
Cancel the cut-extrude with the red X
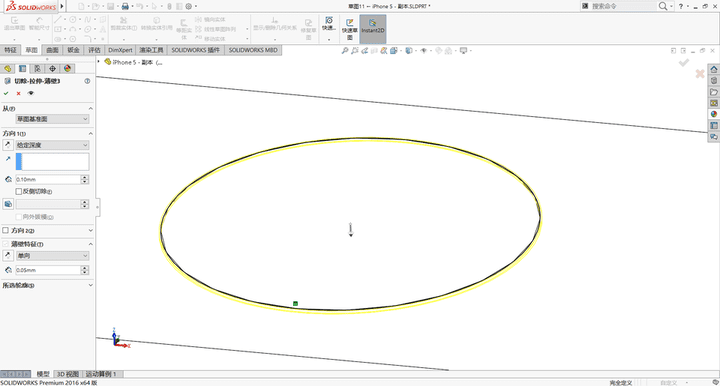click(18, 93)
